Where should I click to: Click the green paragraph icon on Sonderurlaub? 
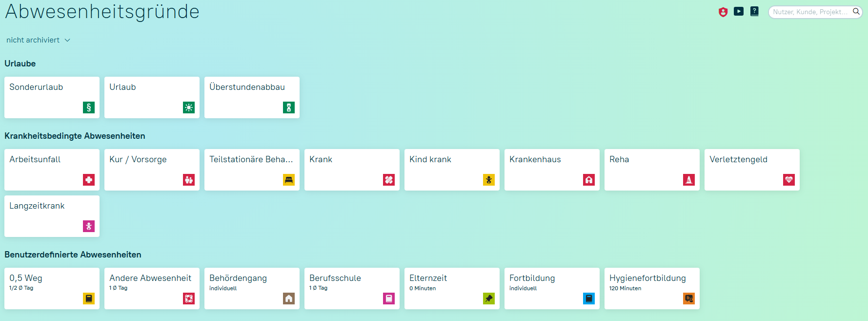point(89,107)
